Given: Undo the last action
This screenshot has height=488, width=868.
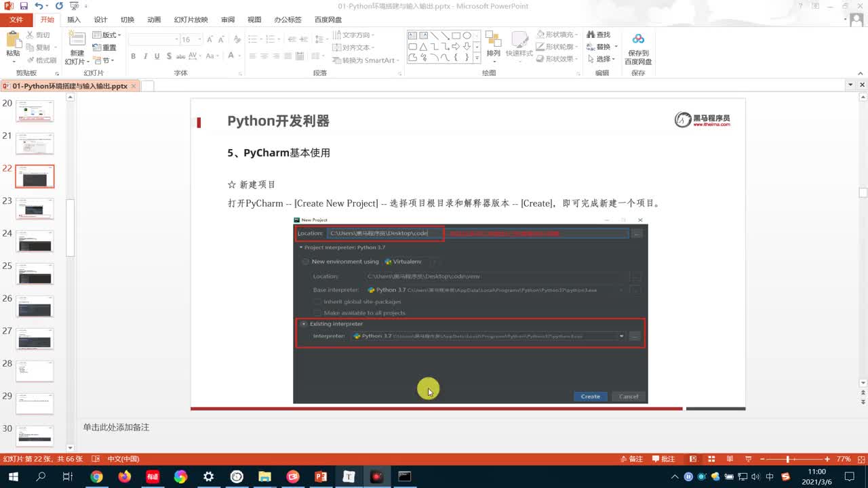Looking at the screenshot, I should 39,6.
